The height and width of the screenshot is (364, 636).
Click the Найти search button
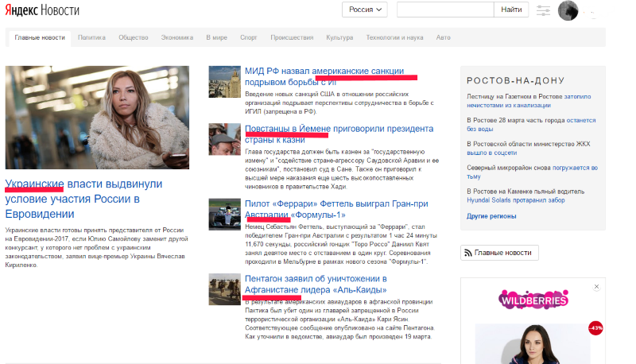point(511,10)
